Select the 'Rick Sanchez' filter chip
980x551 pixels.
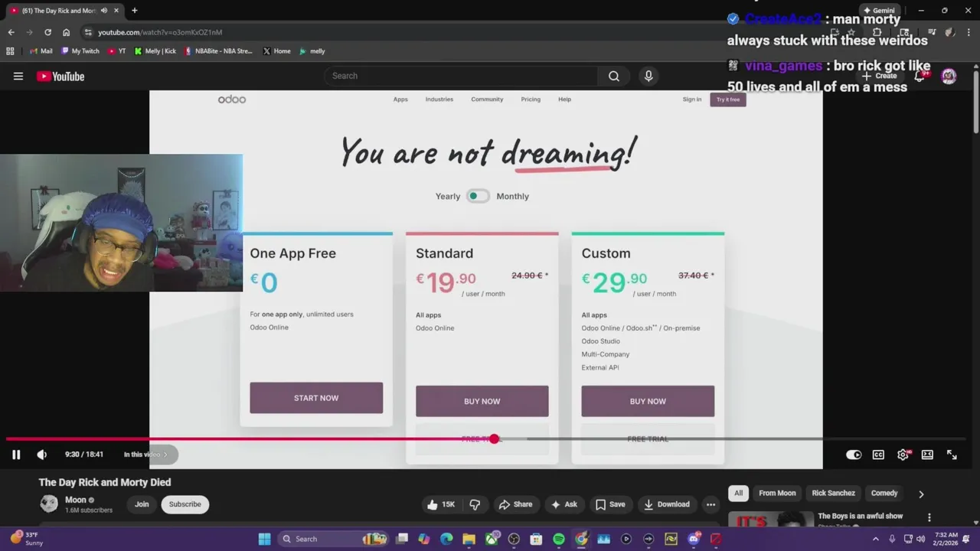pos(833,493)
